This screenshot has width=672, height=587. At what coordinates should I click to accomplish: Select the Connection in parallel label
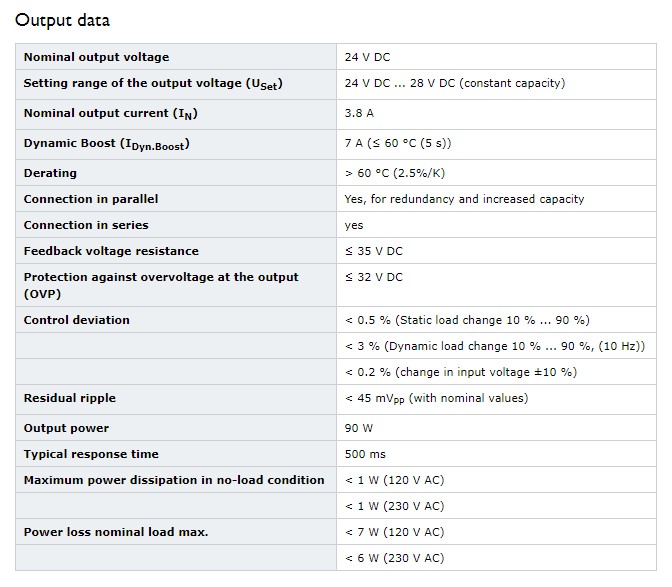pos(91,199)
